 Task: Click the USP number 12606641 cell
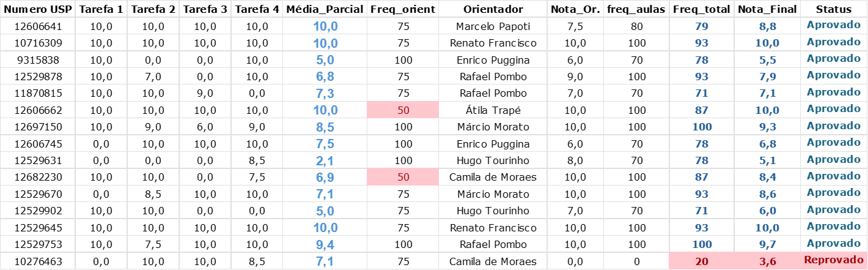(39, 27)
